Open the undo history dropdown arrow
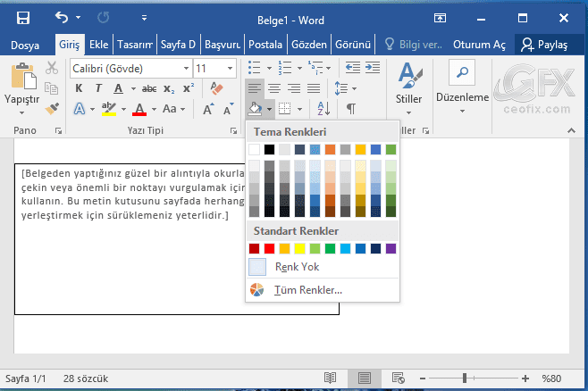 click(78, 17)
